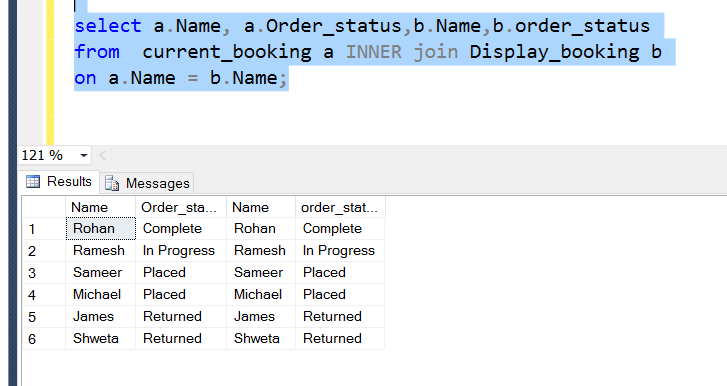Screen dimensions: 727x386
Task: Click the first Returned cell in Shweta row
Action: [181, 339]
